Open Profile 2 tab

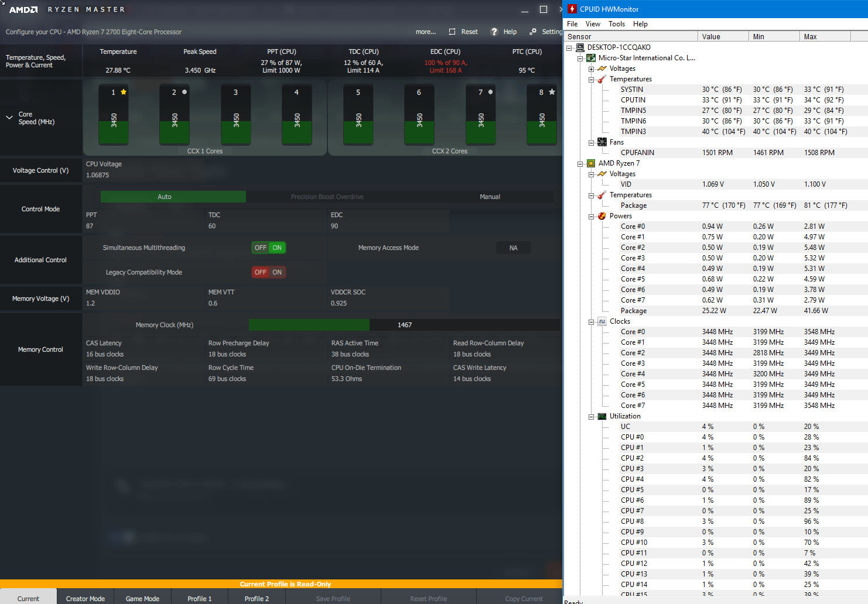(257, 598)
